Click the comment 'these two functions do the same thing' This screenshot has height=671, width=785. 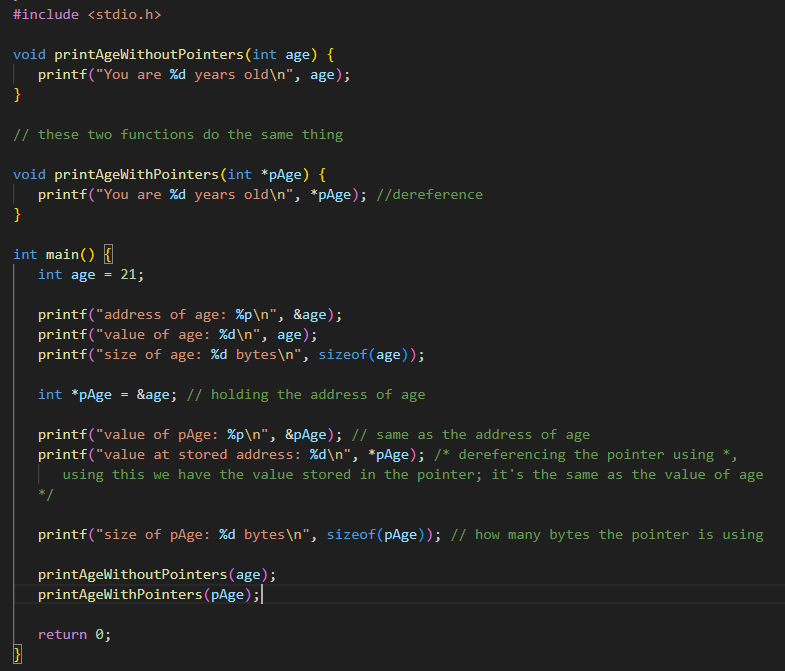(x=178, y=135)
